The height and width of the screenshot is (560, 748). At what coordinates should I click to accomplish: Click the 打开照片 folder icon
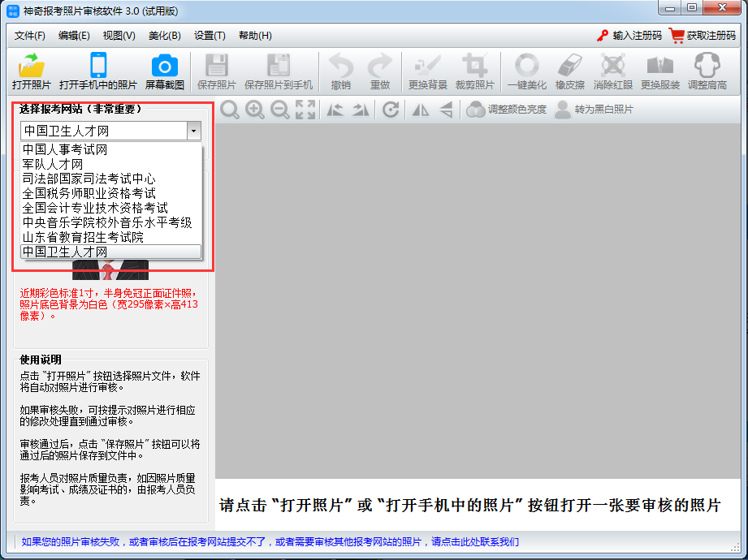[x=32, y=65]
